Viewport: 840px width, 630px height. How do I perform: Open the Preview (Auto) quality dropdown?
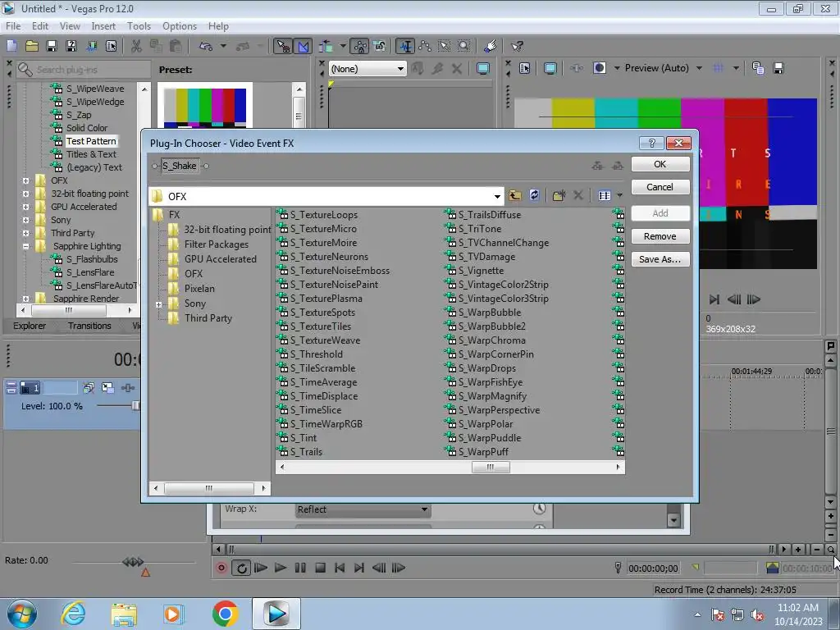699,68
